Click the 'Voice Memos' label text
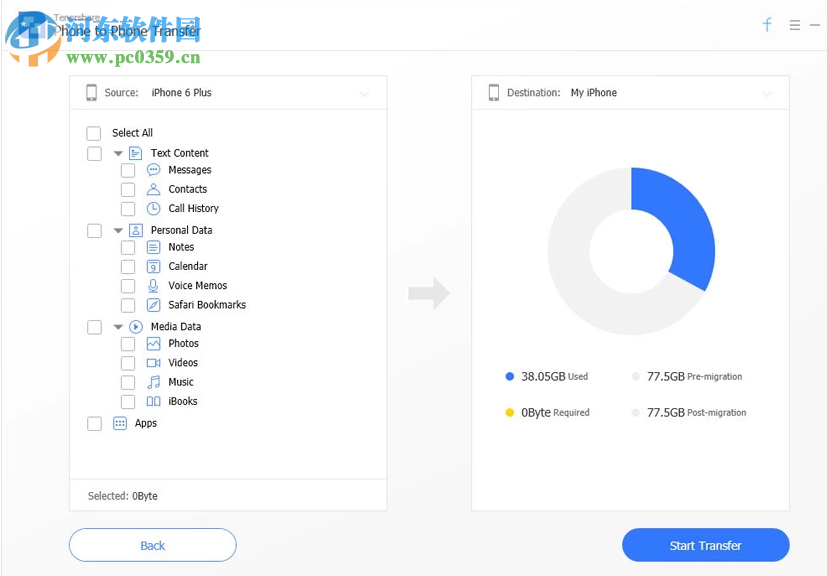This screenshot has height=576, width=827. click(198, 285)
